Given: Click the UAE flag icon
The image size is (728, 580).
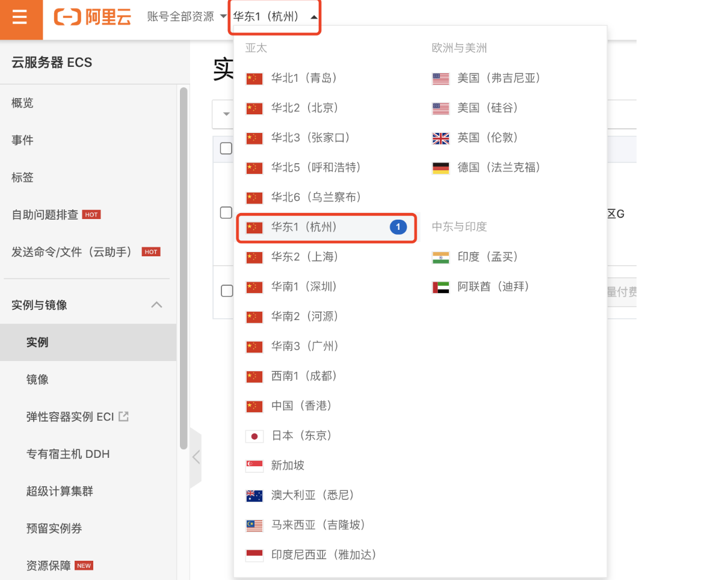Looking at the screenshot, I should pyautogui.click(x=441, y=288).
